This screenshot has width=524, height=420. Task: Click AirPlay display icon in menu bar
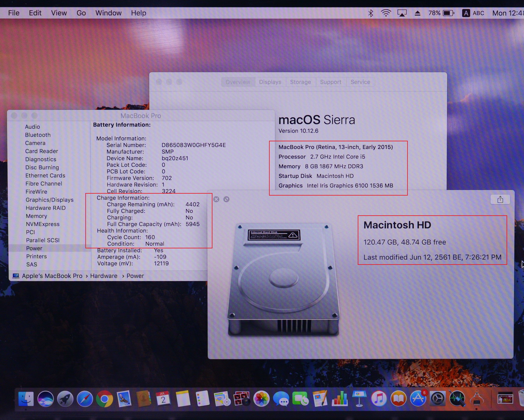402,13
